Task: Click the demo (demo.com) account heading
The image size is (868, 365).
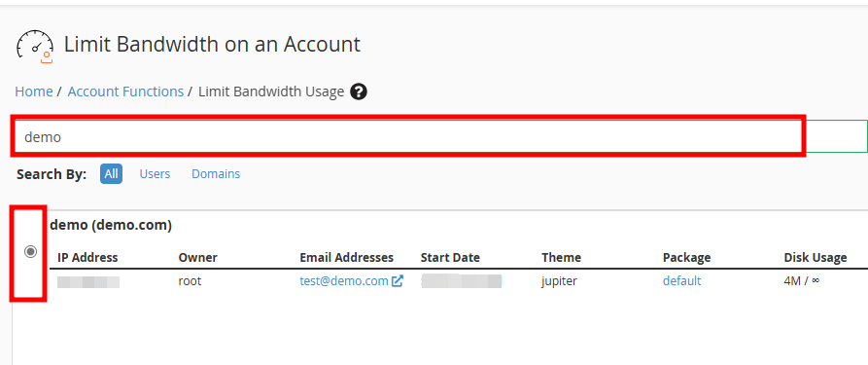Action: [x=111, y=225]
